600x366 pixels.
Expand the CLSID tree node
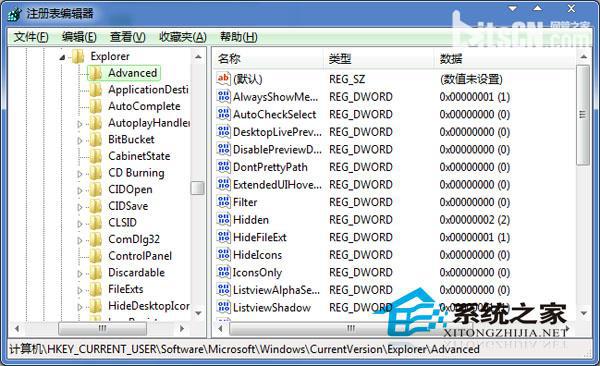click(80, 224)
